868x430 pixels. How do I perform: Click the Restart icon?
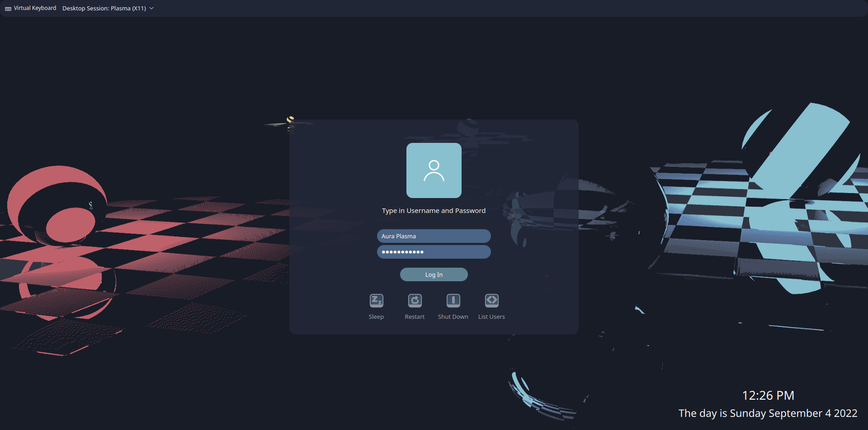point(415,301)
